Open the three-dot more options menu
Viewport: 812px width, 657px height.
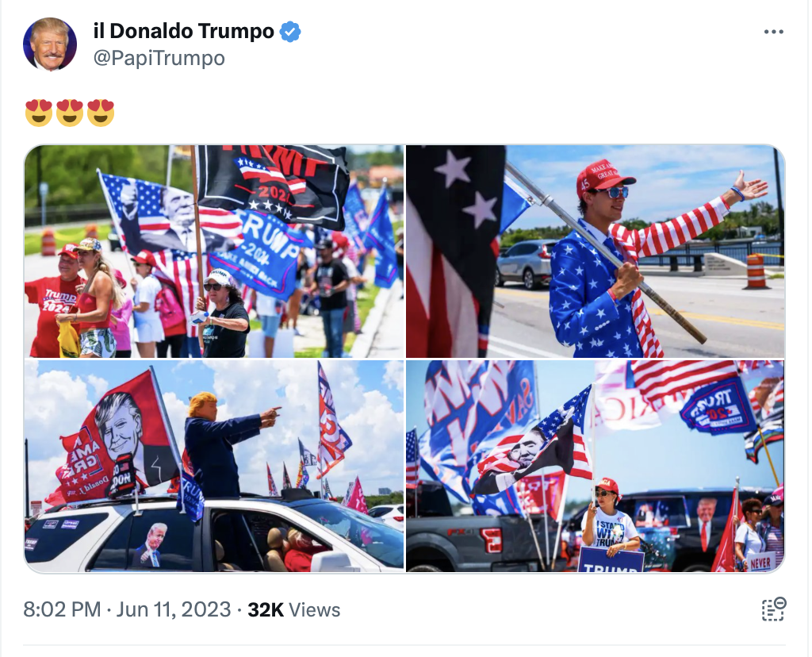[x=773, y=32]
